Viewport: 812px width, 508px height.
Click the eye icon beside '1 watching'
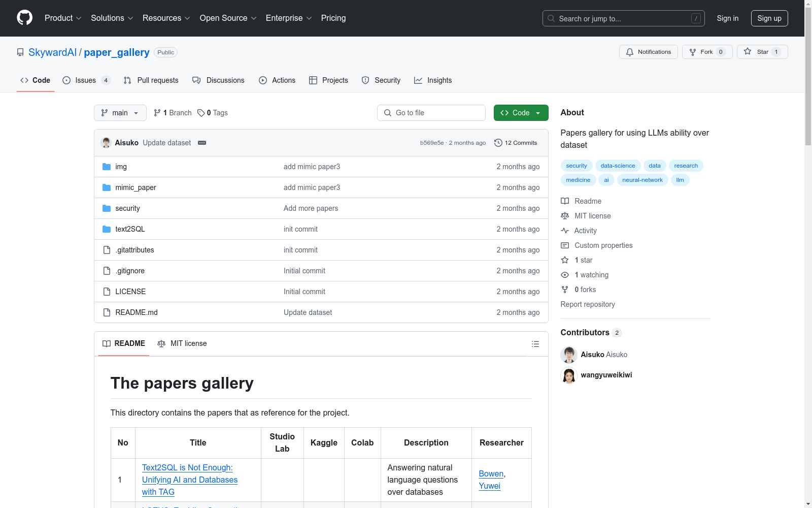coord(565,275)
